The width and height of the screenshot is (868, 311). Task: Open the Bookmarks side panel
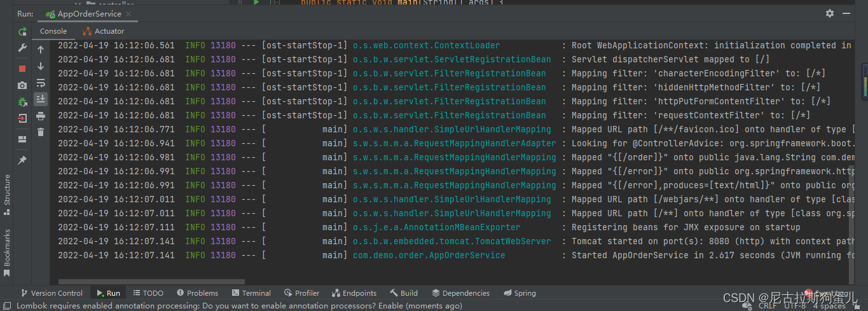[x=7, y=252]
